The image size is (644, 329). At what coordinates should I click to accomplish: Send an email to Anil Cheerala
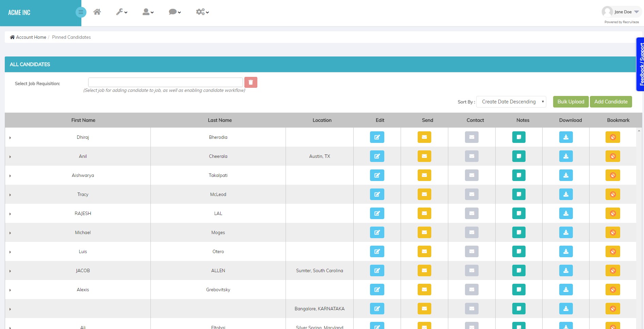point(424,156)
